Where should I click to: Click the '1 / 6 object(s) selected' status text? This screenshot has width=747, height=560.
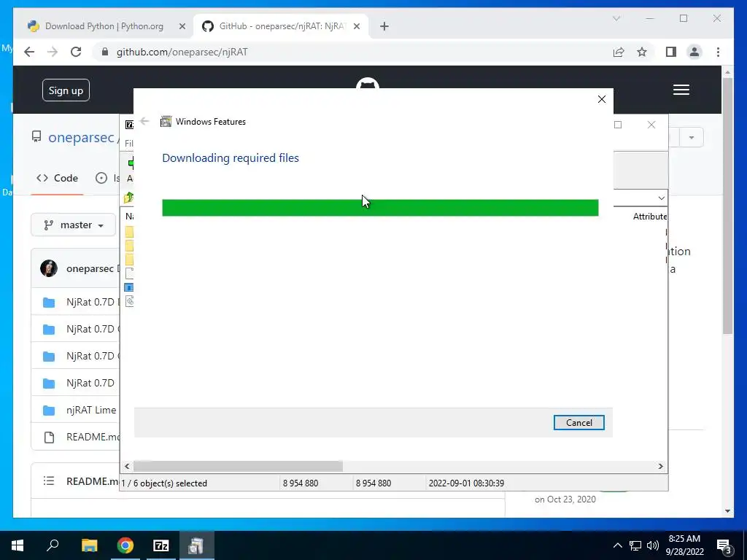click(x=164, y=483)
